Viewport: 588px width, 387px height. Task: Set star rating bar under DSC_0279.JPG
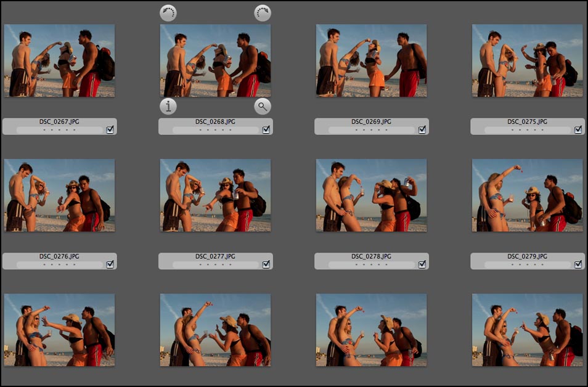coord(528,265)
